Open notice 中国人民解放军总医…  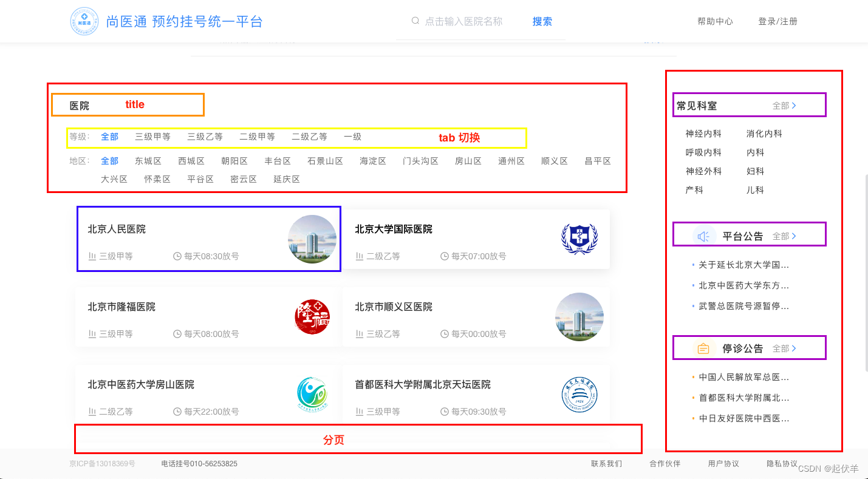(x=743, y=377)
